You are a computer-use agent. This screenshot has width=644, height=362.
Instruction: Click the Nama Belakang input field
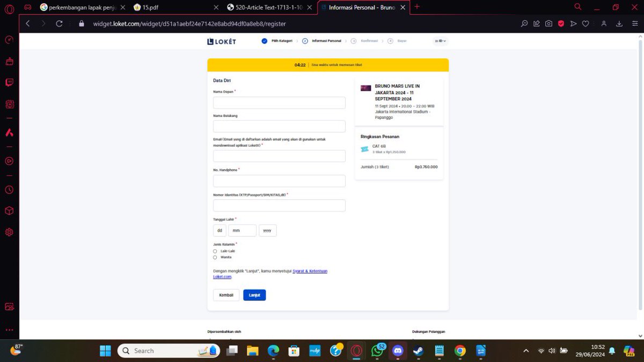[279, 126]
